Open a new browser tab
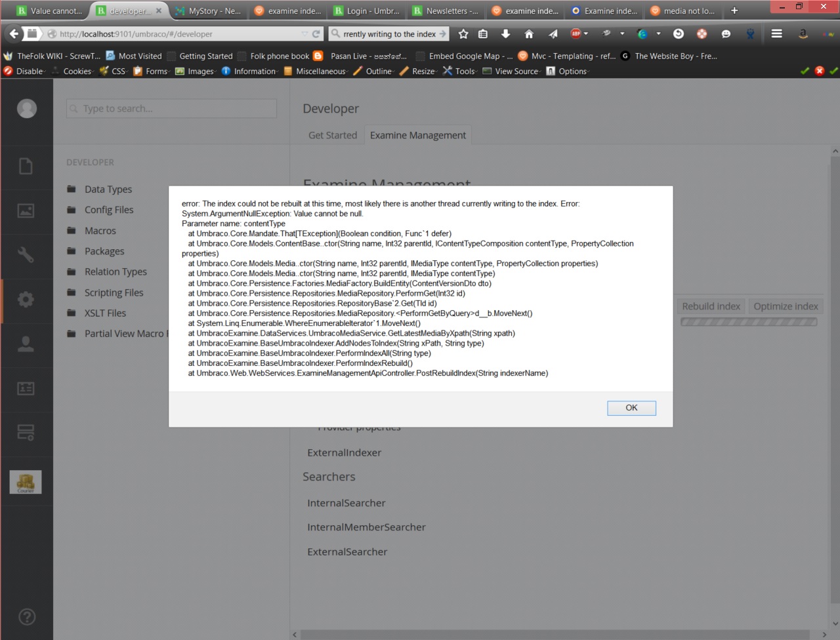Viewport: 840px width, 640px height. coord(734,10)
